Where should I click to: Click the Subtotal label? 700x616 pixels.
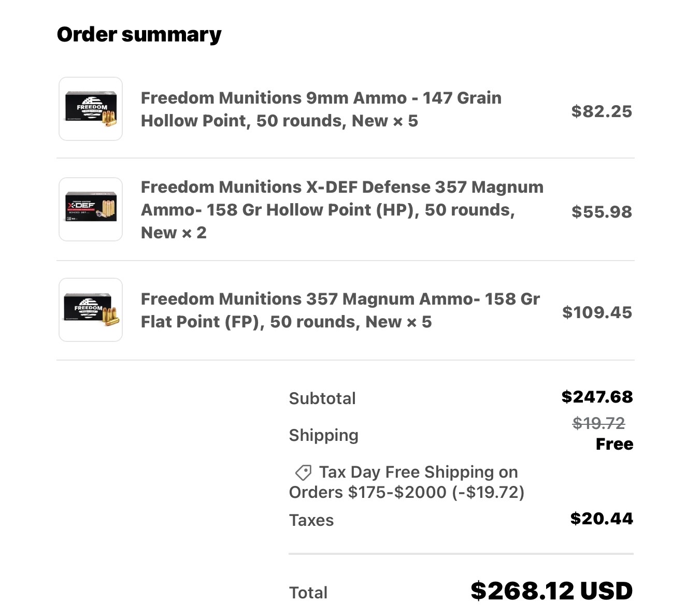point(322,398)
